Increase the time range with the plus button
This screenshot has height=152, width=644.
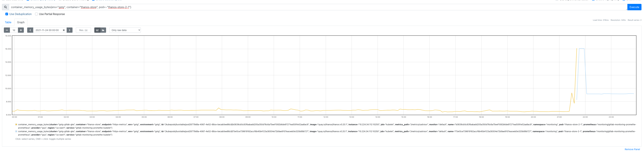pos(21,30)
